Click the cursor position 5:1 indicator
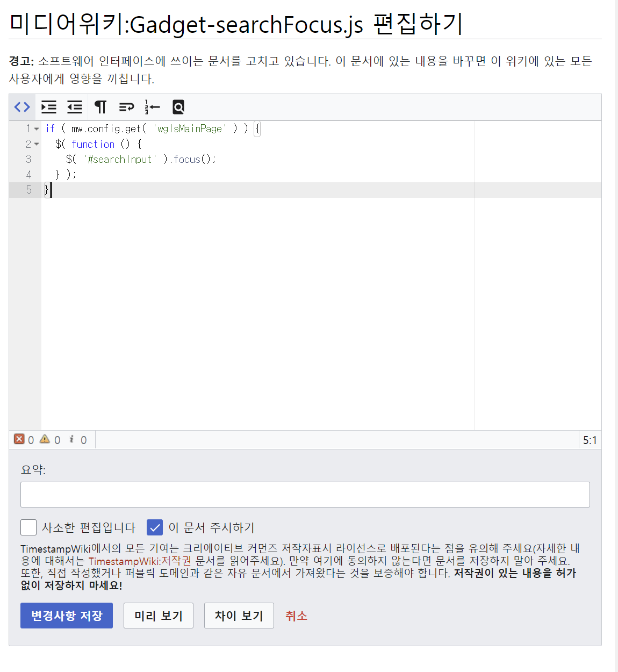The image size is (618, 672). tap(590, 440)
